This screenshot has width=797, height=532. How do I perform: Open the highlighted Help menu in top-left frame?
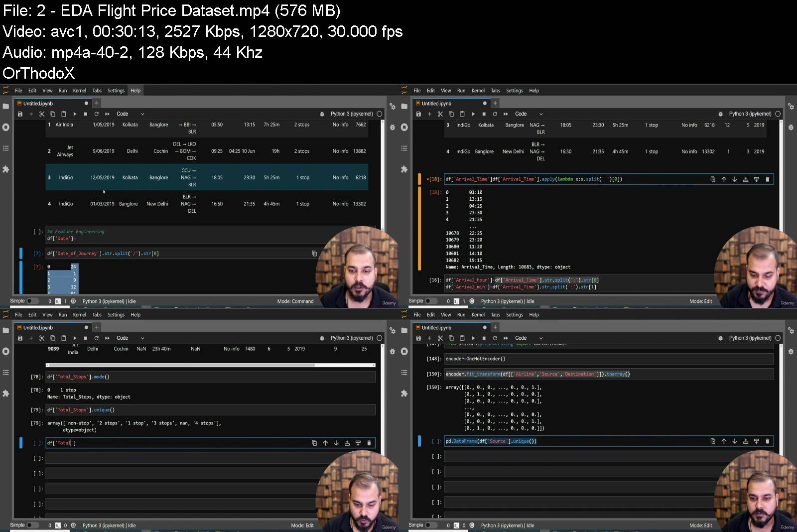[x=135, y=91]
